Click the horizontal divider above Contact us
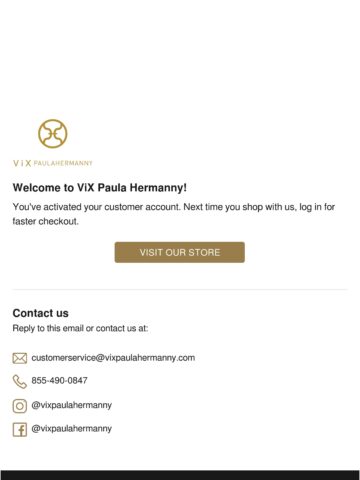 coord(180,289)
